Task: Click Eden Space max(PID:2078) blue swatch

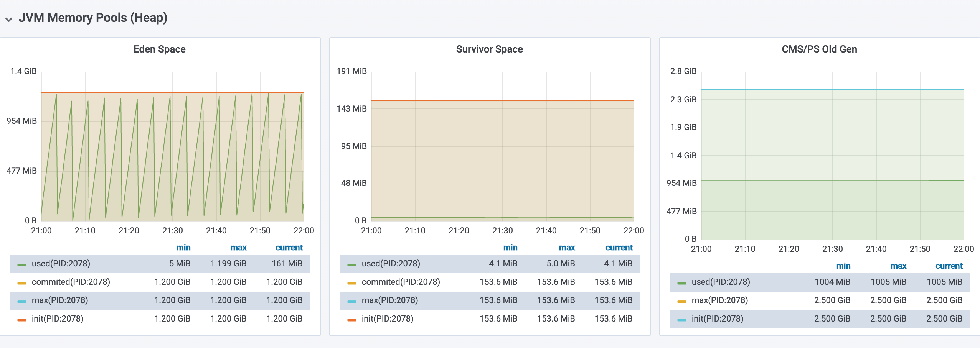Action: coord(22,301)
